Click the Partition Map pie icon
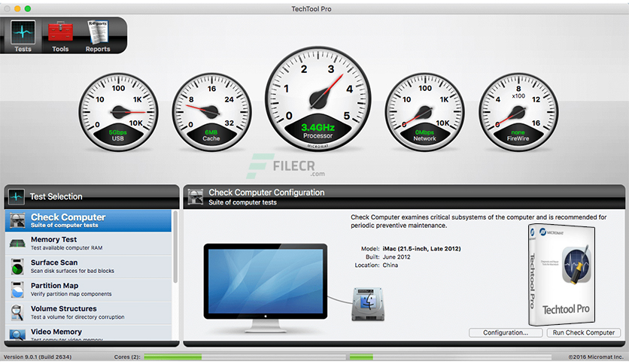The image size is (629, 364). [x=17, y=290]
